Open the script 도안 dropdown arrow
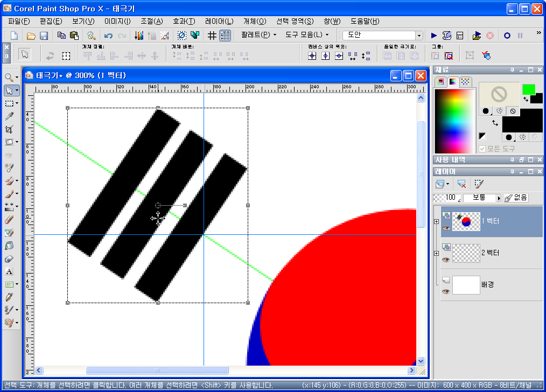The width and height of the screenshot is (546, 392). click(x=419, y=36)
